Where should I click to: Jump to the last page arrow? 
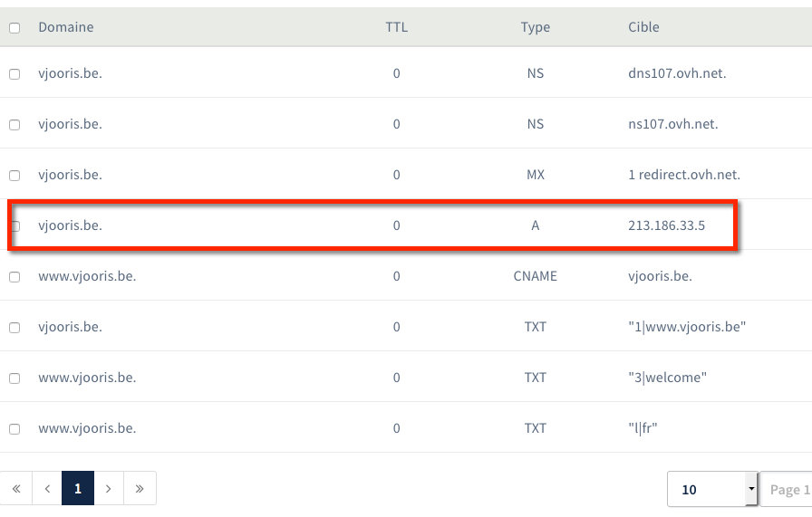tap(140, 489)
